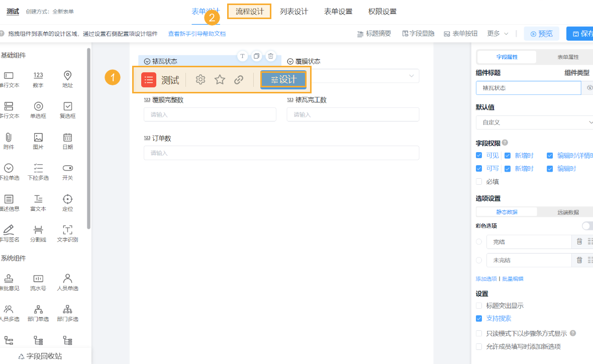The width and height of the screenshot is (593, 364).
Task: Enable the 必填 required checkbox
Action: pos(478,181)
